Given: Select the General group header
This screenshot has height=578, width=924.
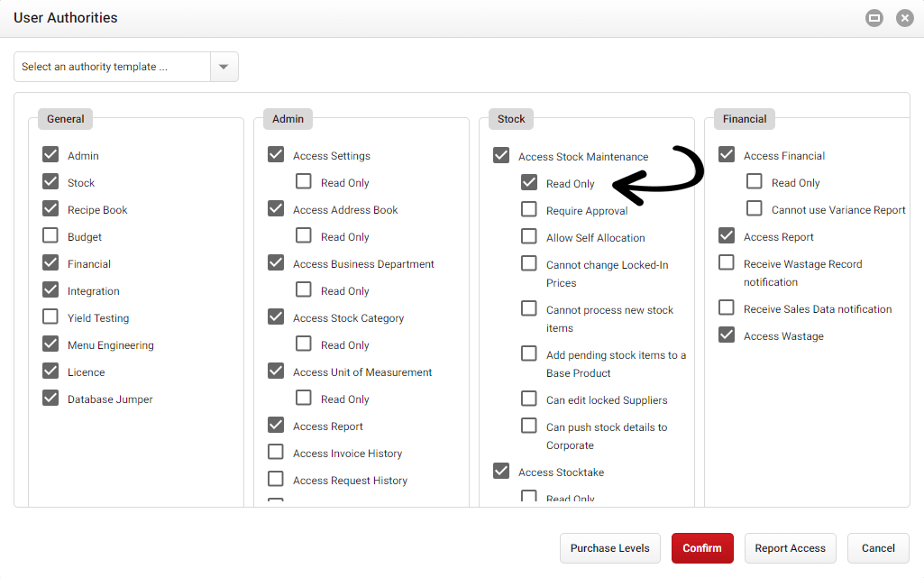Looking at the screenshot, I should [x=64, y=118].
